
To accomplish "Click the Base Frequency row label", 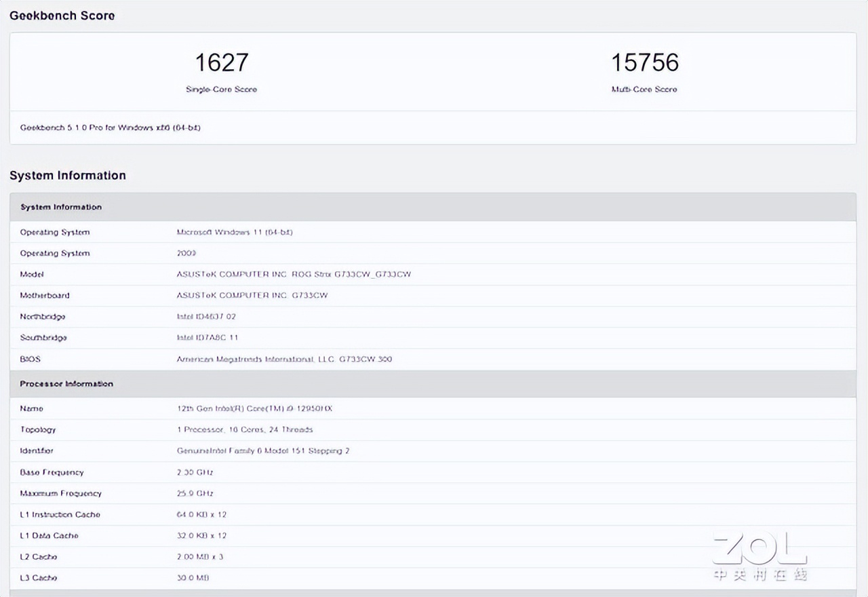I will [52, 472].
